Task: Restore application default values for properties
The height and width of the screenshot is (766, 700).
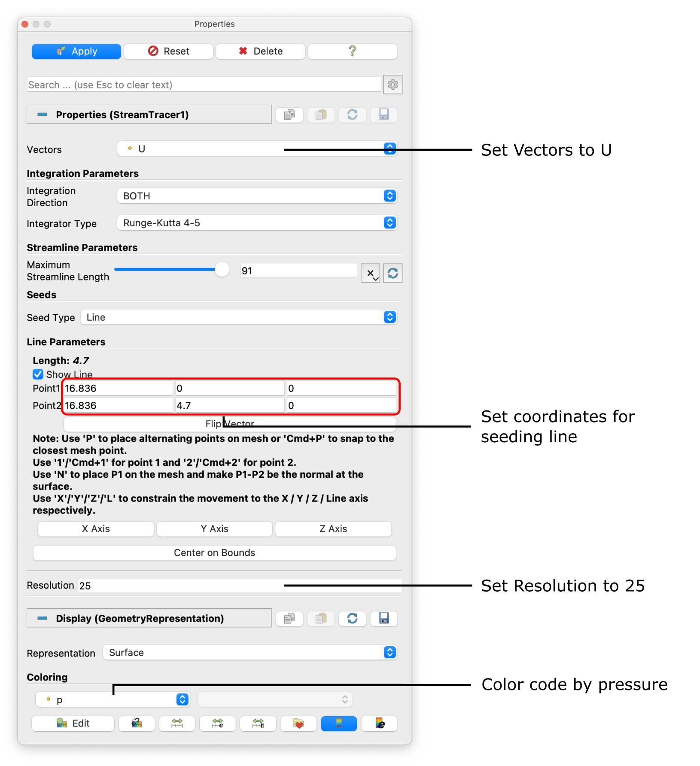Action: (x=352, y=115)
